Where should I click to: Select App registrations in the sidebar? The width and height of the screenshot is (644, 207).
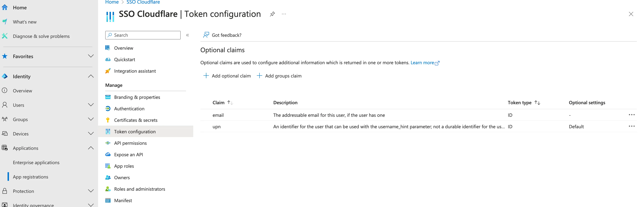pyautogui.click(x=31, y=177)
